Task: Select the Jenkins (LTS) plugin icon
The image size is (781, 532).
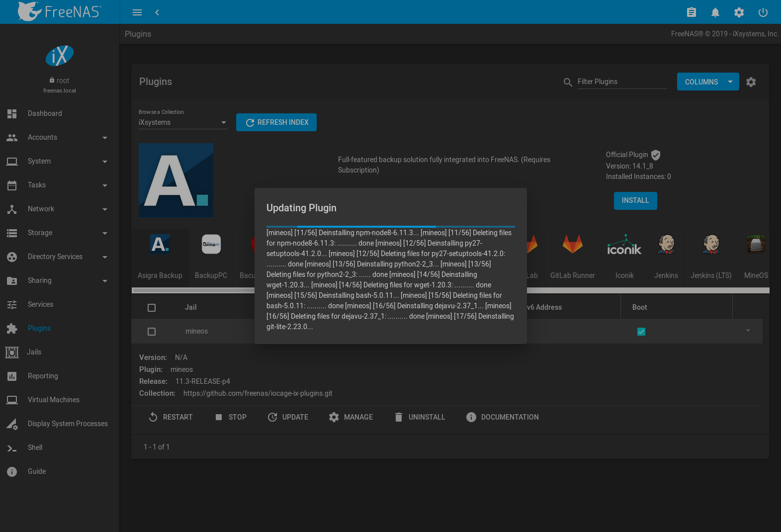Action: (711, 244)
